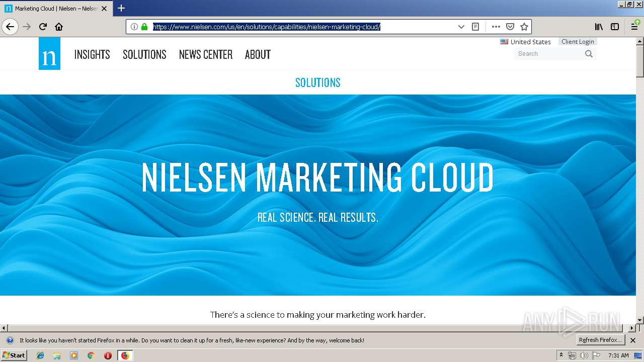
Task: Open the INSIGHTS menu
Action: pyautogui.click(x=92, y=54)
